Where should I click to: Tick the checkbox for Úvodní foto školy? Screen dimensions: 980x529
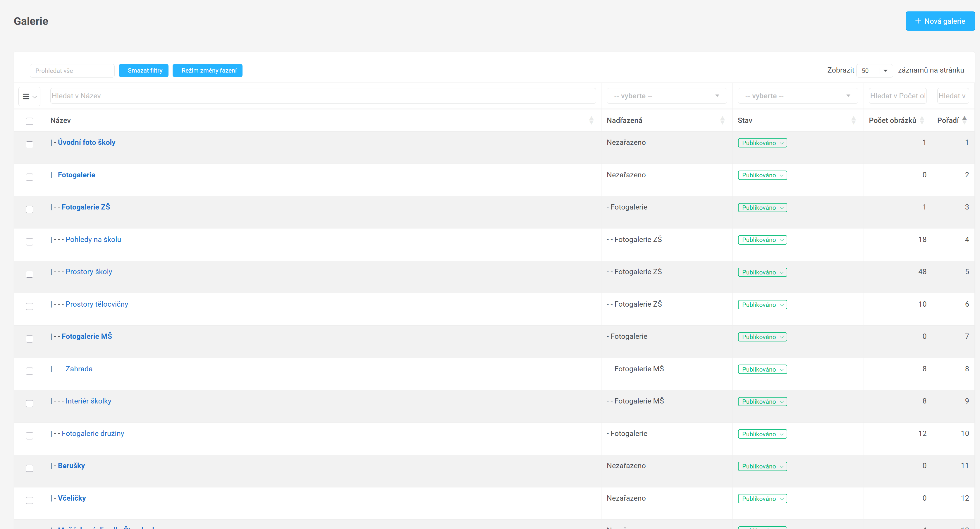pos(29,145)
